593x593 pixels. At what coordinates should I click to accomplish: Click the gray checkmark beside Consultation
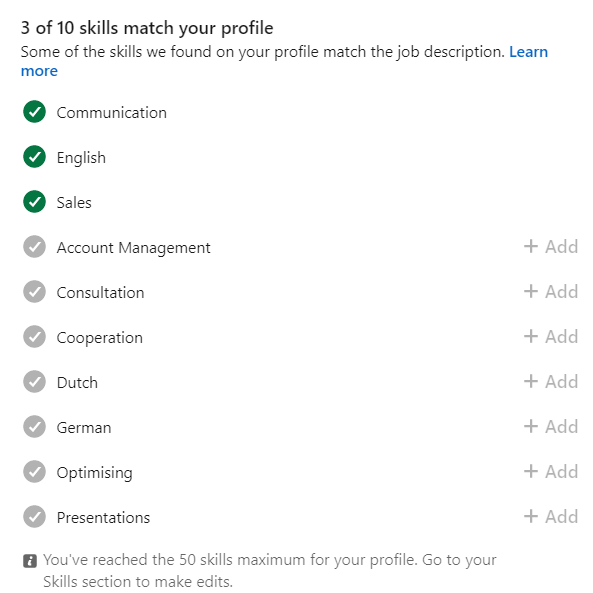[34, 292]
